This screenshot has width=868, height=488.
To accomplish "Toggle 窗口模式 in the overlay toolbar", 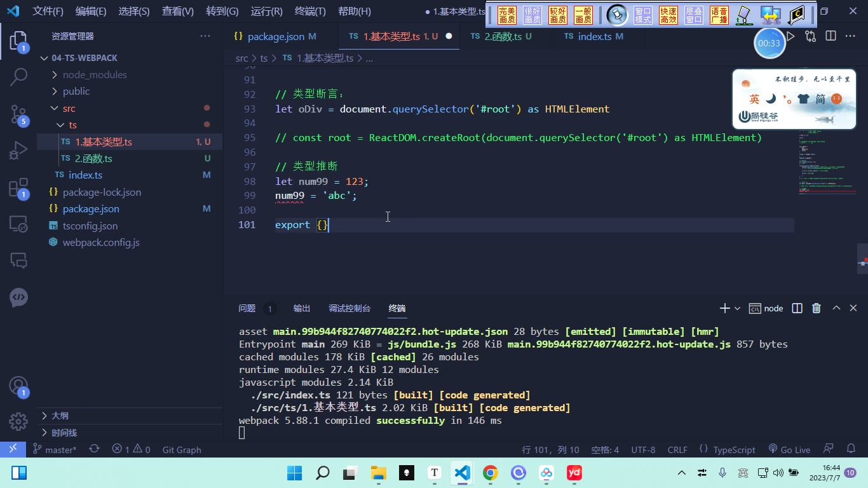I will 643,15.
